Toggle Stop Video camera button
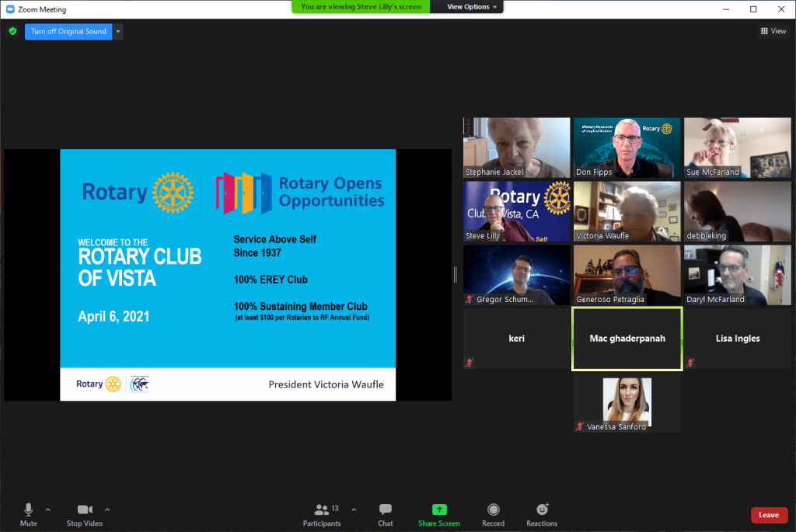The image size is (796, 532). [85, 514]
